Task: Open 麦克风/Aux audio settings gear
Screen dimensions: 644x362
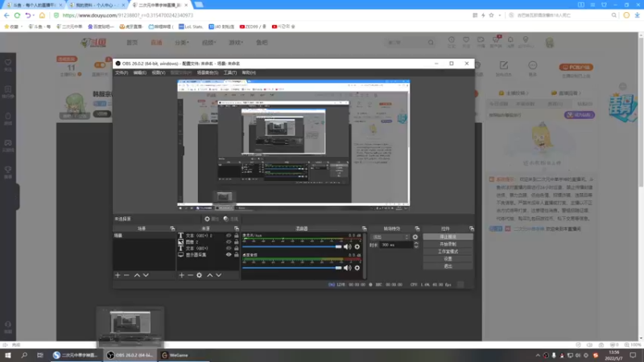Action: click(x=357, y=247)
